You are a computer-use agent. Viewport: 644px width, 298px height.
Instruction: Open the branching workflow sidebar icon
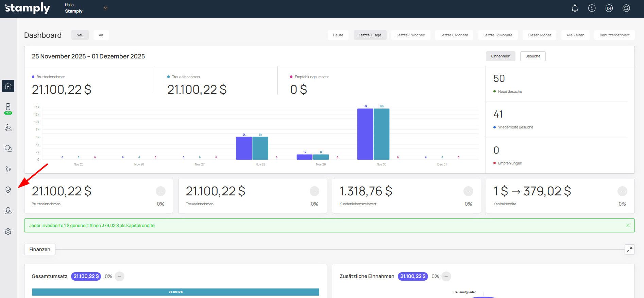(x=8, y=169)
